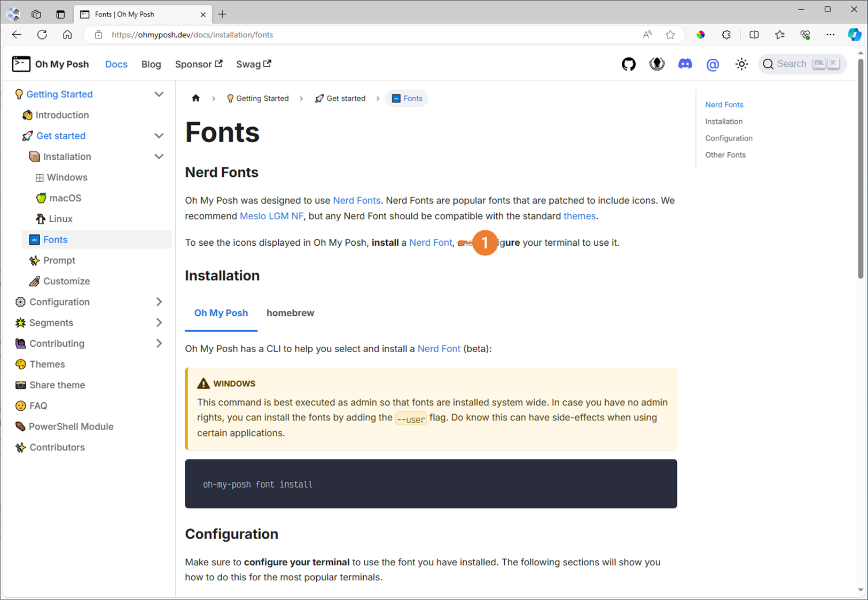The image size is (868, 600).
Task: Collapse the Get started subsection chevron
Action: click(x=159, y=136)
